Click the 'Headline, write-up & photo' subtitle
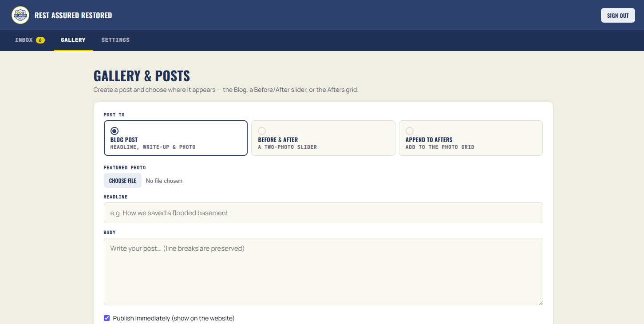The image size is (644, 324). pos(153,147)
